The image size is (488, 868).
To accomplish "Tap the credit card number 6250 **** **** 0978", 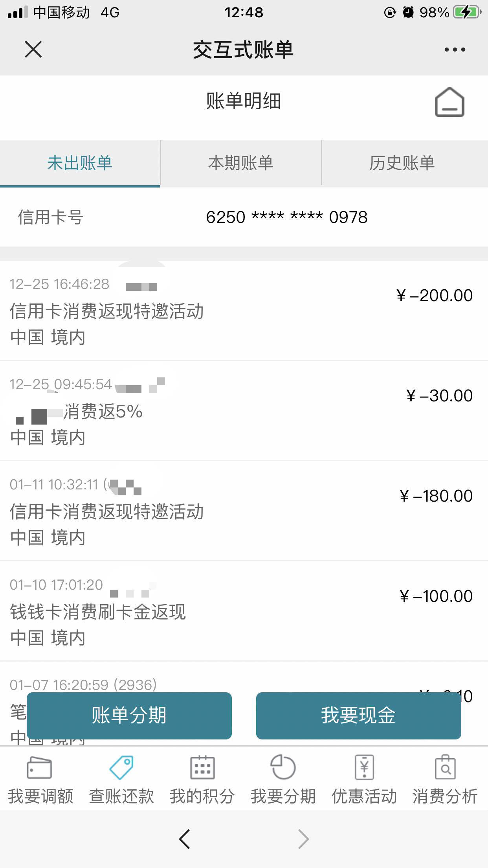I will coord(287,217).
